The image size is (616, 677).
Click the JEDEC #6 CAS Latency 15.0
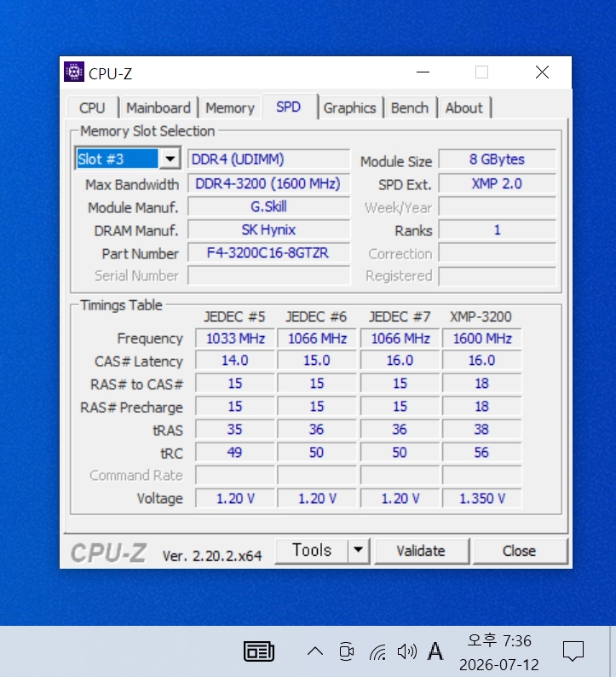317,361
